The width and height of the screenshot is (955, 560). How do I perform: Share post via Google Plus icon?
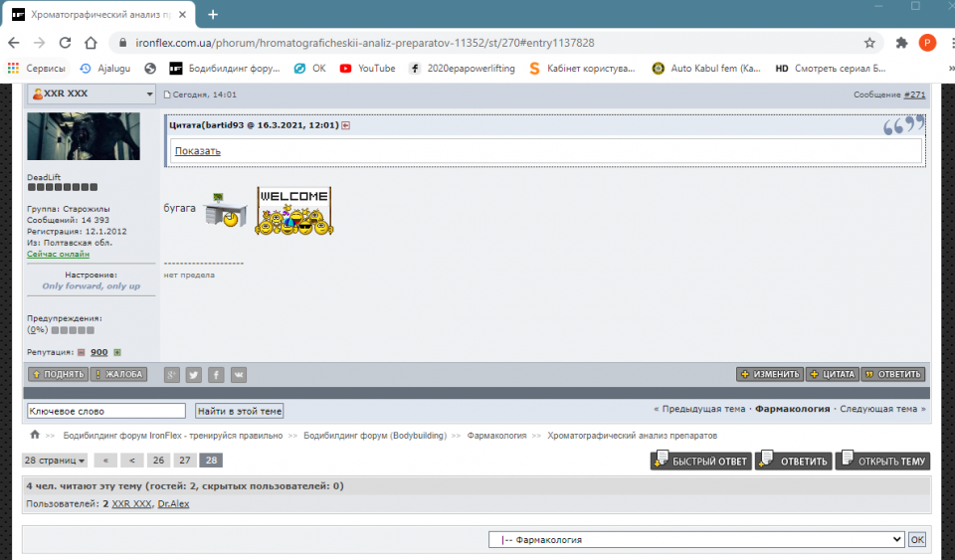tap(172, 375)
